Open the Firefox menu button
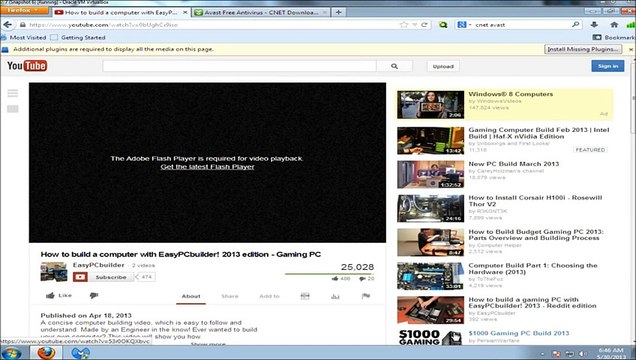Viewport: 636px width, 360px height. 24,10
